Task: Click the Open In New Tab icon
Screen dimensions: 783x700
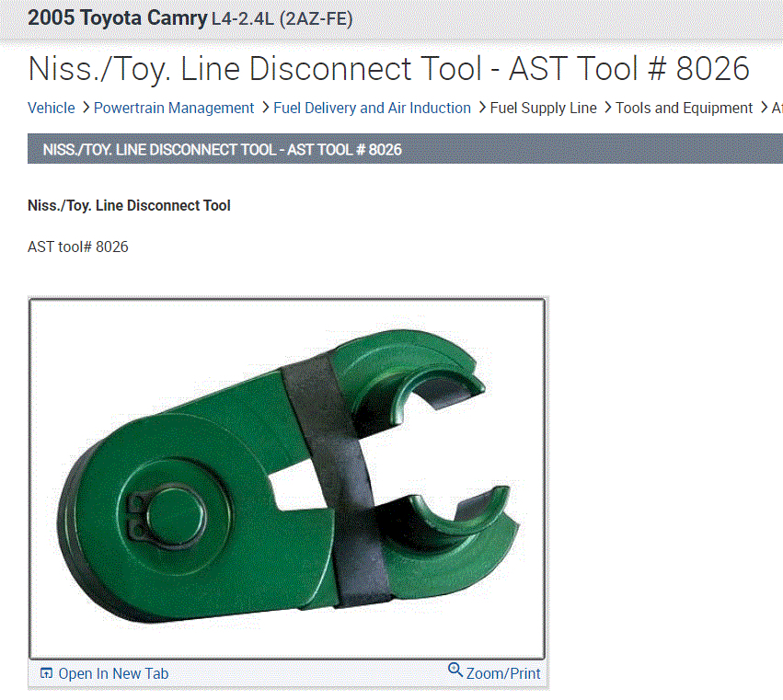Action: pos(46,673)
